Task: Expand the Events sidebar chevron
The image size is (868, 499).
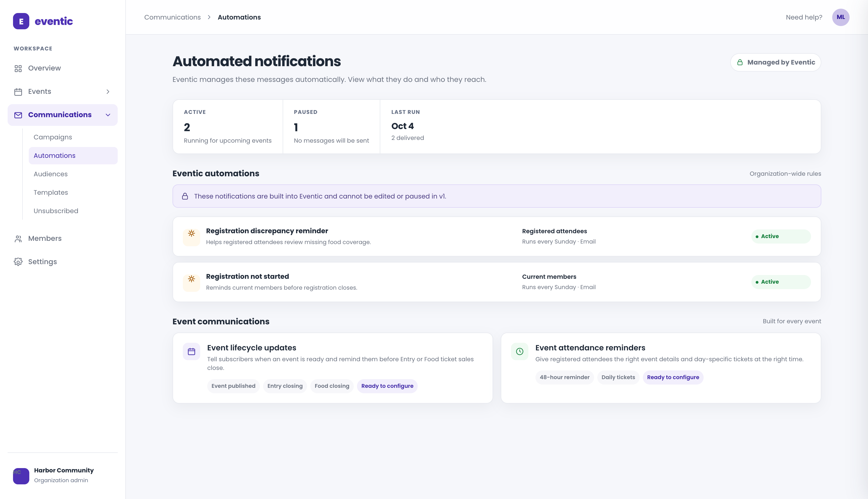Action: (108, 91)
